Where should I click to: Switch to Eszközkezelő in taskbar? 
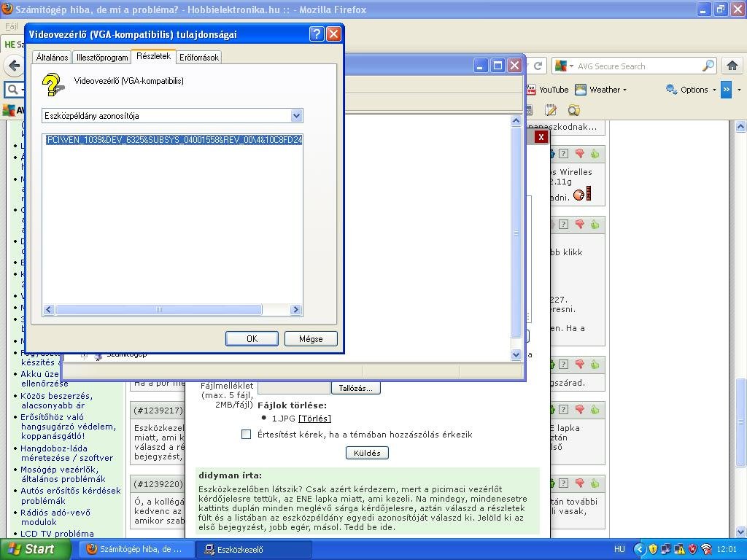pos(253,550)
